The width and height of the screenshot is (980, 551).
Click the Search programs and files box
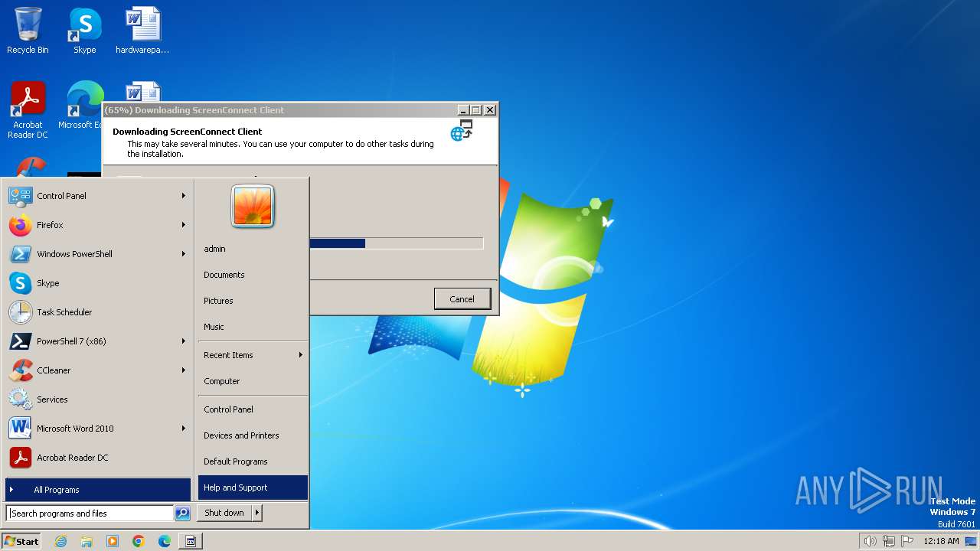90,514
